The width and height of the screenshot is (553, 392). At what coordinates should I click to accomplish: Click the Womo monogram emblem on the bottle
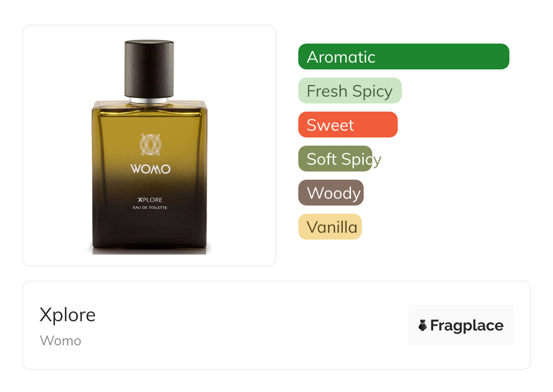pos(150,145)
